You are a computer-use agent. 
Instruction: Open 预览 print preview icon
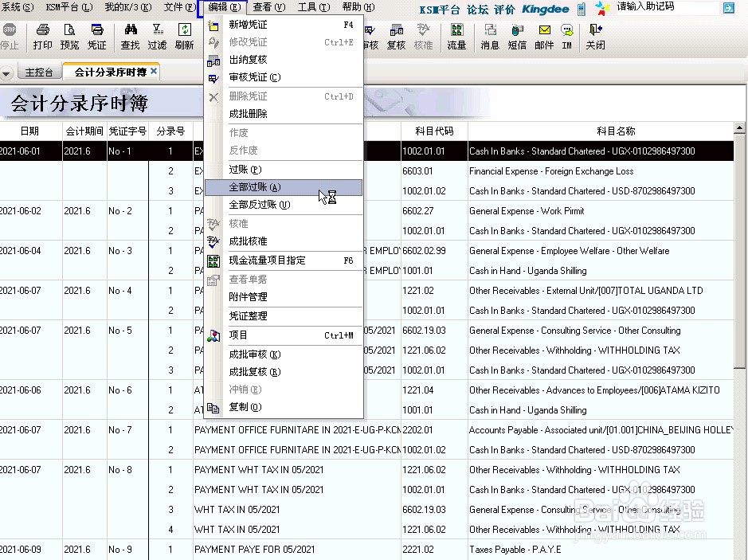[69, 37]
